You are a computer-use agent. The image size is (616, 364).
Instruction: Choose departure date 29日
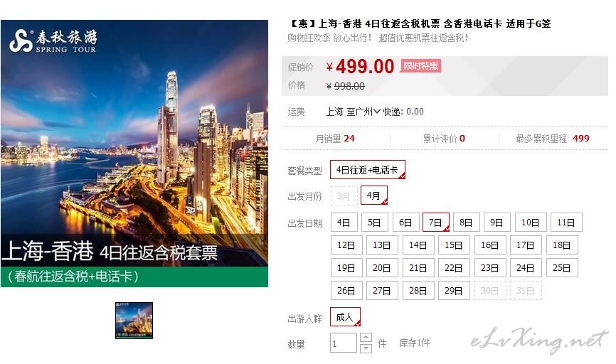point(453,291)
